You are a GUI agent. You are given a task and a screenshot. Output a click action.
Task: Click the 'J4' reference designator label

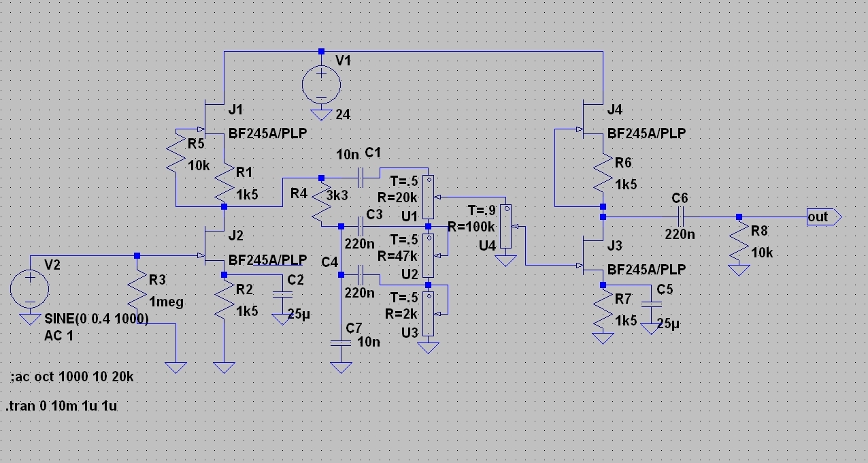[614, 109]
